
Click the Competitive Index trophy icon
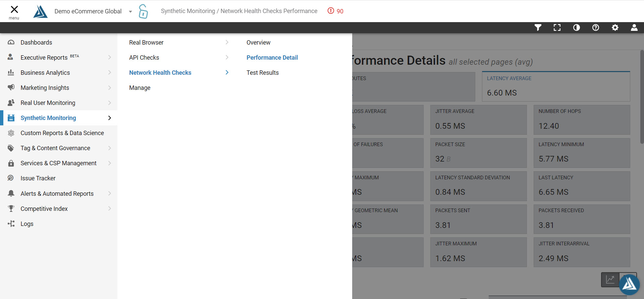coord(11,208)
